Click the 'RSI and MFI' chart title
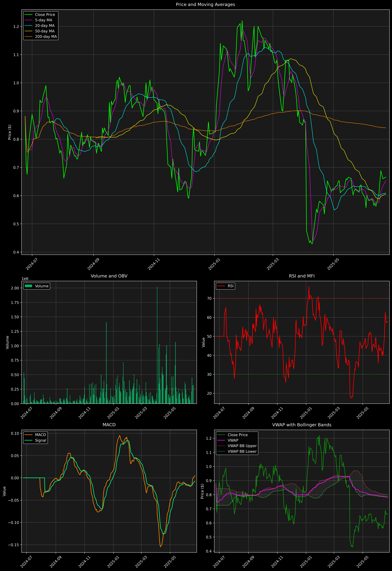Image resolution: width=392 pixels, height=571 pixels. click(x=302, y=276)
